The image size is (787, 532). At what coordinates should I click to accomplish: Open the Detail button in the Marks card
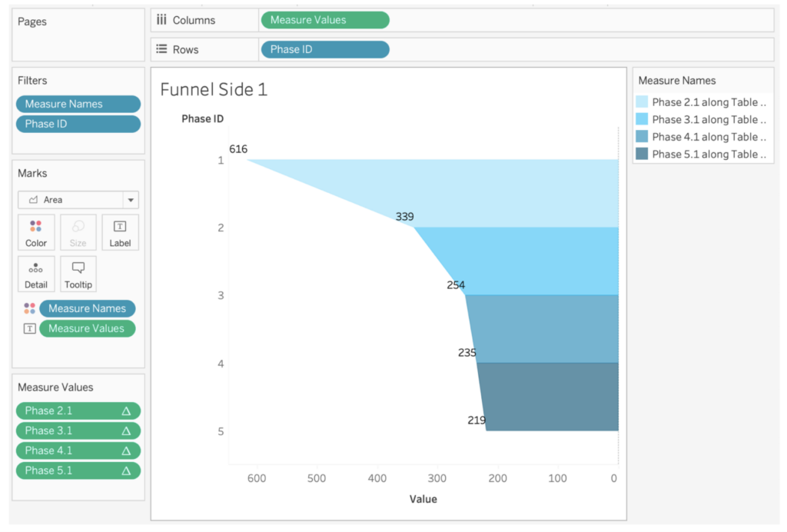tap(36, 274)
